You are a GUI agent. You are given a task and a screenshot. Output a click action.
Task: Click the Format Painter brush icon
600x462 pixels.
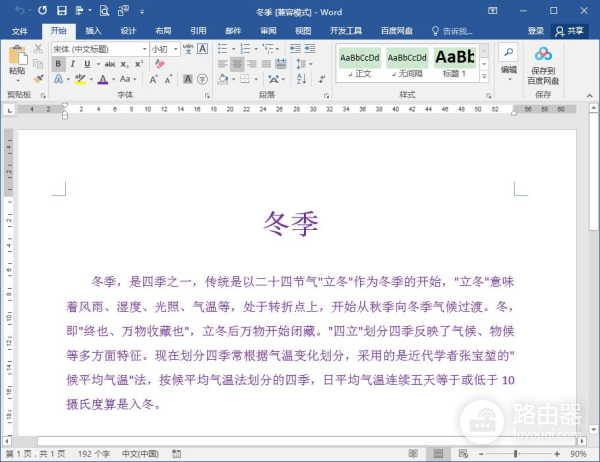(x=38, y=78)
